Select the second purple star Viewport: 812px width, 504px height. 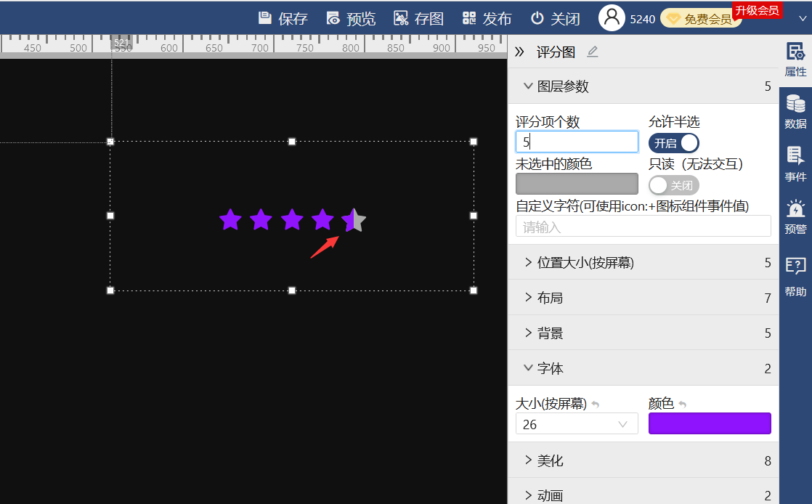tap(261, 219)
